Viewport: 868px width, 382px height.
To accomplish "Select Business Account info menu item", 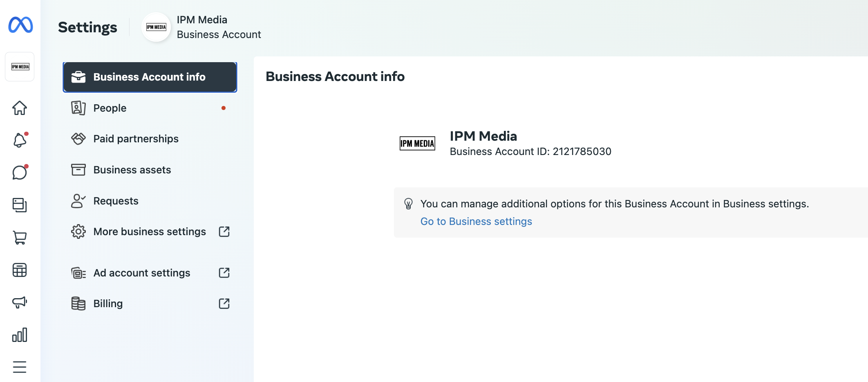I will (x=150, y=77).
